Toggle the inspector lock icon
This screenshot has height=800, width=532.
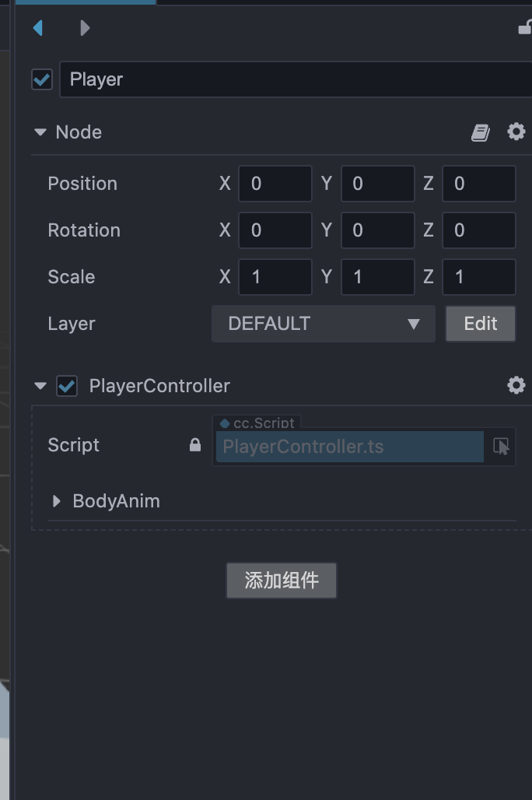[x=525, y=28]
